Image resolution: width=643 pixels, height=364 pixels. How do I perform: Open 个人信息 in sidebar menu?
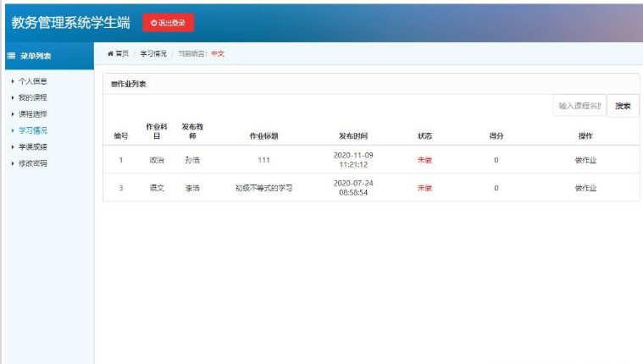[x=33, y=81]
